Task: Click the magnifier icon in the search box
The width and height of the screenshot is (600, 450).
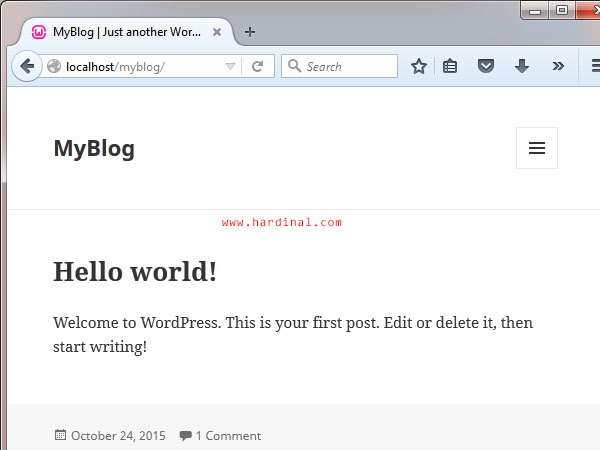Action: (x=294, y=66)
